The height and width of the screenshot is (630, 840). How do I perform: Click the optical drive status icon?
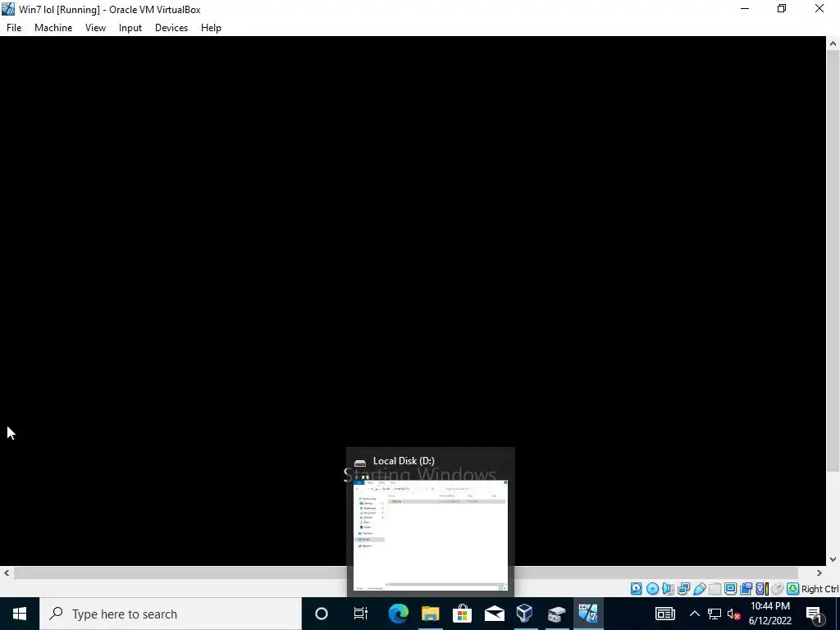[x=652, y=589]
